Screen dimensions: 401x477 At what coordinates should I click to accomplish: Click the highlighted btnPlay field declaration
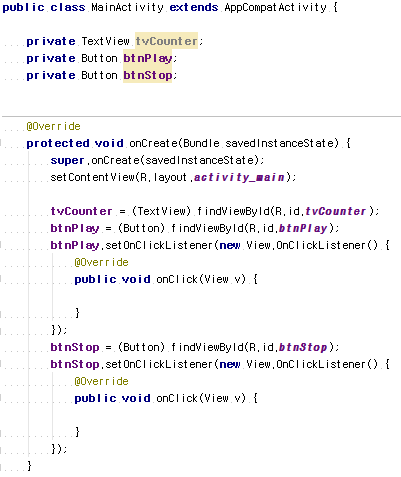(148, 58)
